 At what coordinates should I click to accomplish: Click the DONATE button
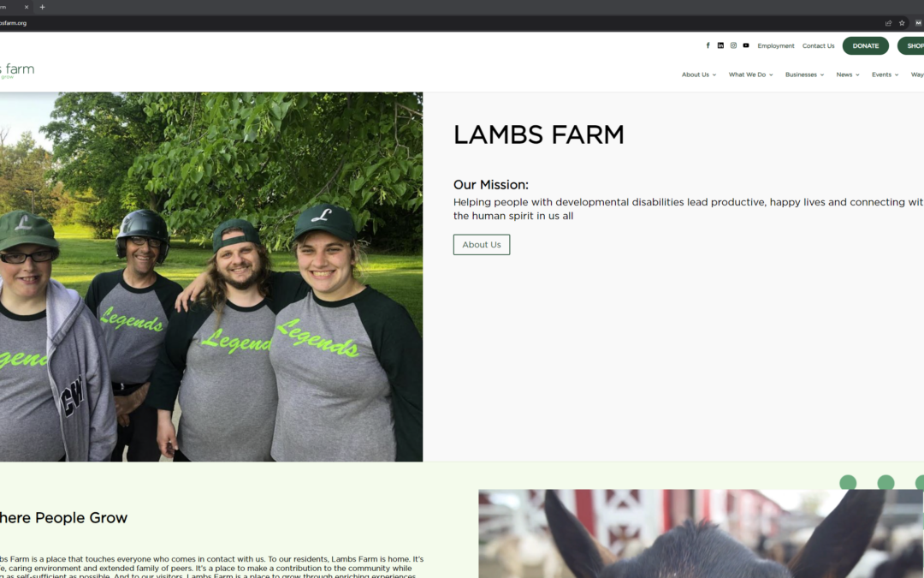click(865, 45)
